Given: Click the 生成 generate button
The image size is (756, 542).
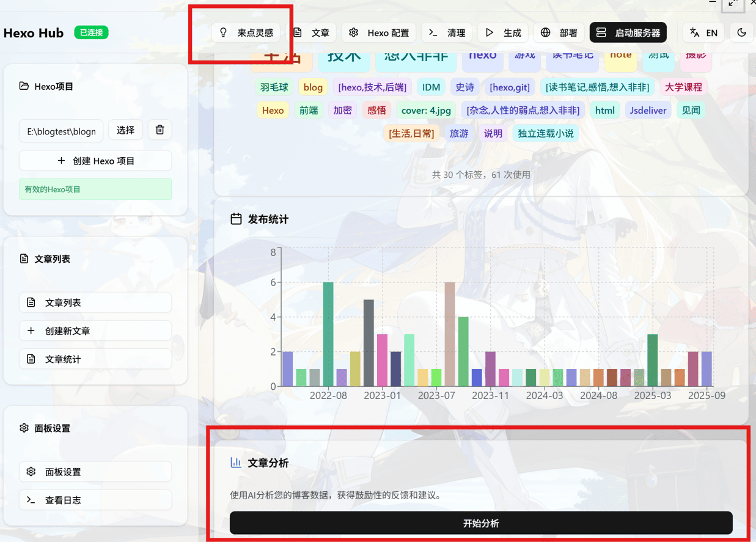Looking at the screenshot, I should click(504, 33).
